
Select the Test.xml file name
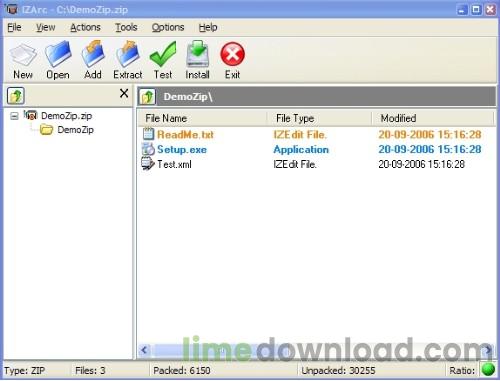click(174, 164)
